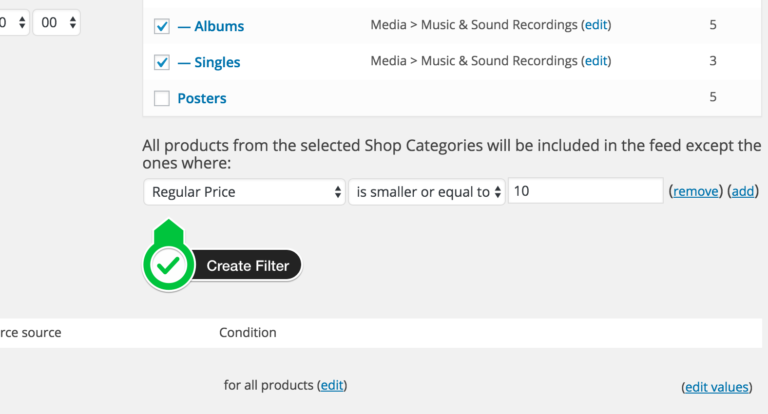Click the Condition column header
The width and height of the screenshot is (768, 414).
click(247, 333)
